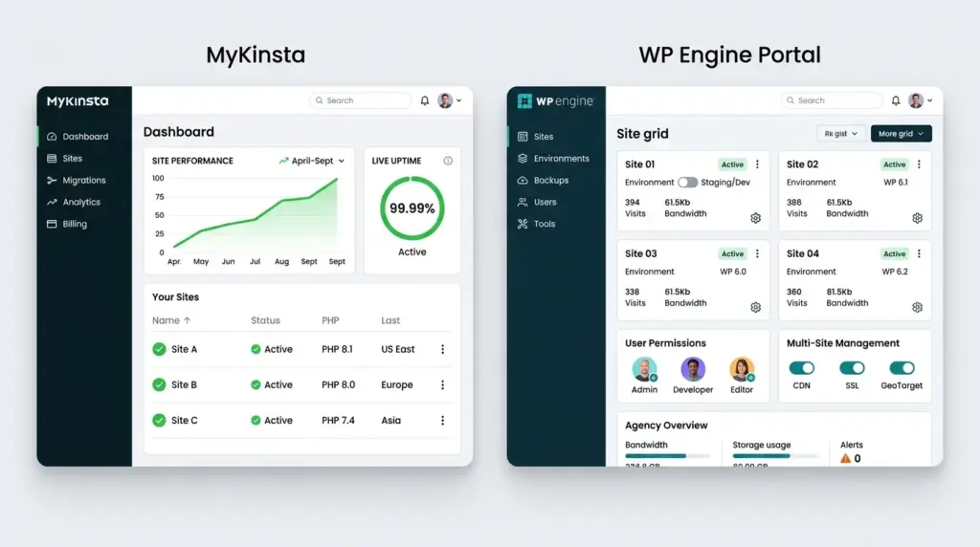The image size is (980, 547).
Task: Click the settings gear on Site 04 card
Action: [x=917, y=307]
